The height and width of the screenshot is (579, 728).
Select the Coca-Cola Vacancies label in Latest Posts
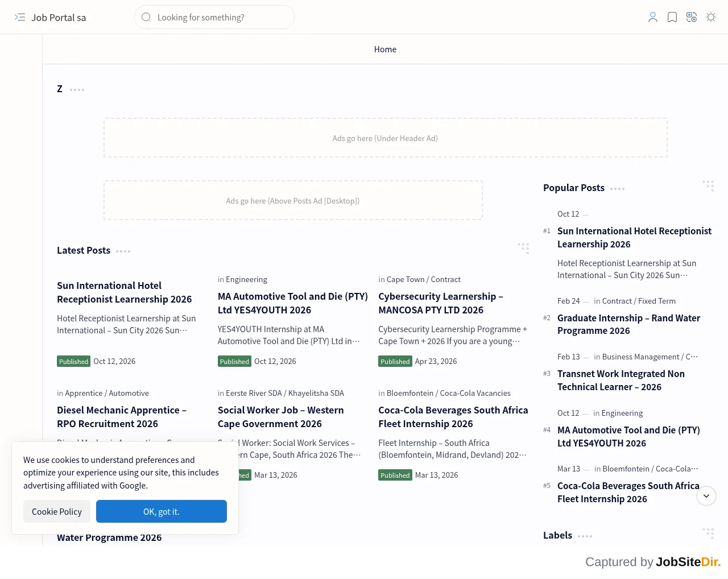(475, 393)
